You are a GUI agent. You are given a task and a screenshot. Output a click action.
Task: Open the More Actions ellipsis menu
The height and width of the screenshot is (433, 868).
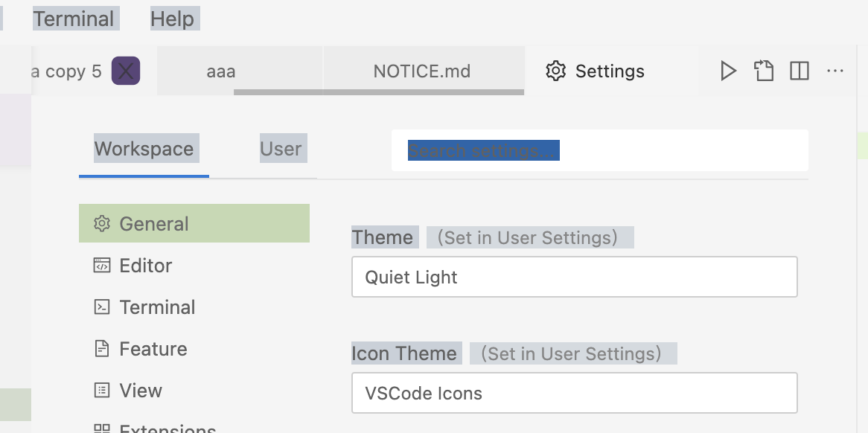click(x=835, y=71)
